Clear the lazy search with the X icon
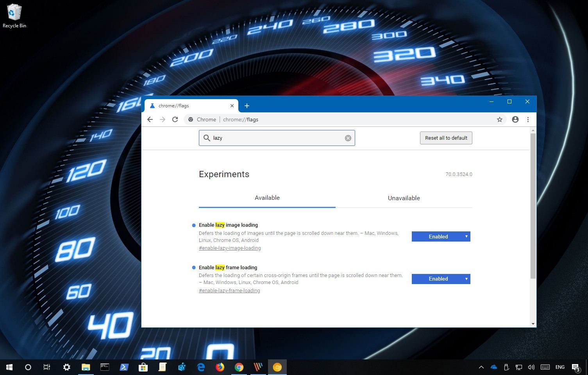The width and height of the screenshot is (588, 375). tap(348, 138)
